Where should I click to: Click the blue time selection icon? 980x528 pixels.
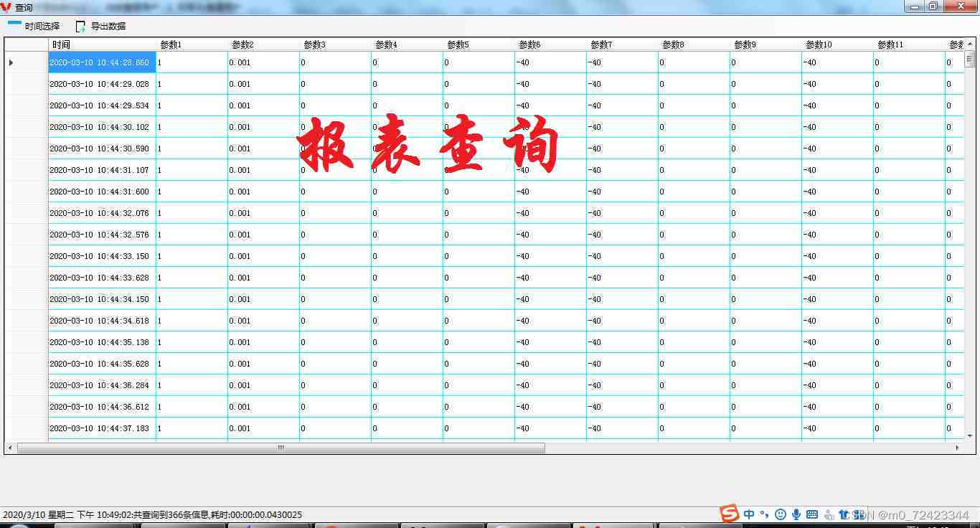[14, 24]
